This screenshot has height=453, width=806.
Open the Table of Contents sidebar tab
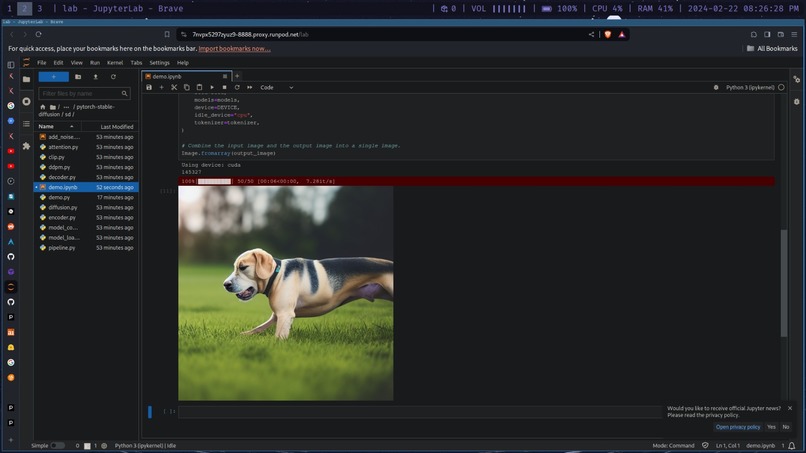[x=26, y=124]
